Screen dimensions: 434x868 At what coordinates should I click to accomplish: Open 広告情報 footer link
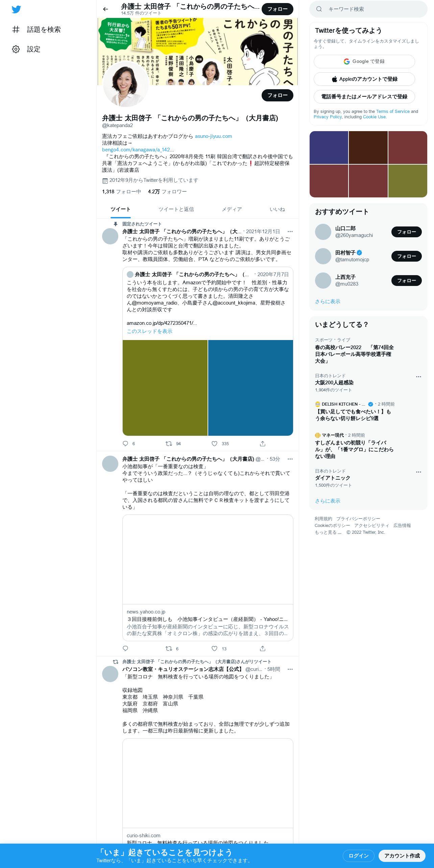(x=402, y=526)
